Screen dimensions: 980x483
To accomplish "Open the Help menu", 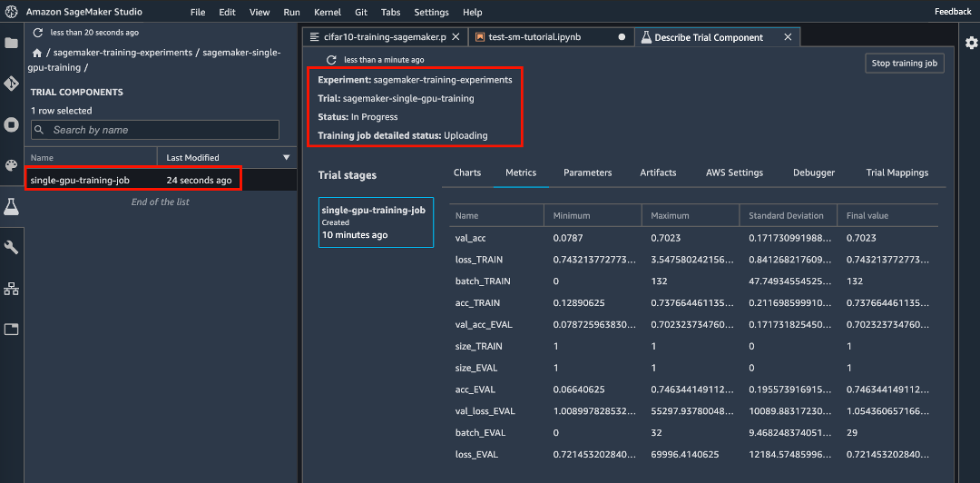I will [x=473, y=12].
